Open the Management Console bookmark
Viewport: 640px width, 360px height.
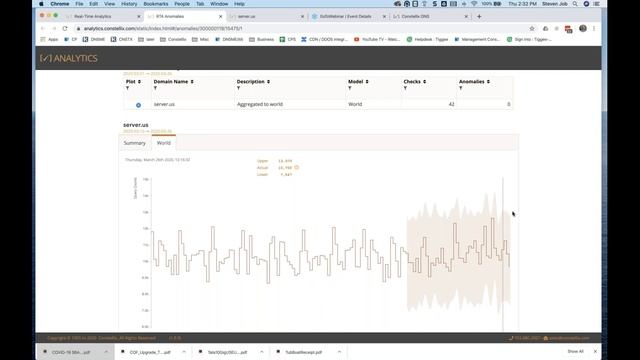(477, 40)
